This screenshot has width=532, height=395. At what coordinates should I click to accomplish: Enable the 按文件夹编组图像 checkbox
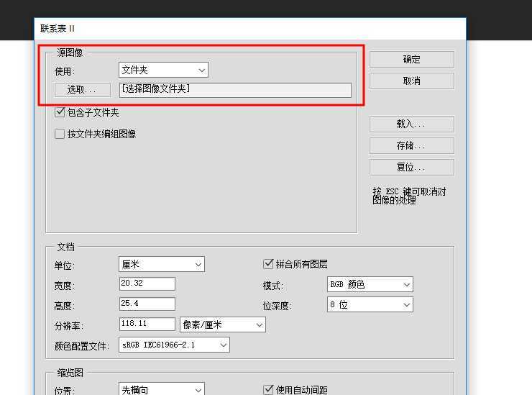pyautogui.click(x=60, y=134)
